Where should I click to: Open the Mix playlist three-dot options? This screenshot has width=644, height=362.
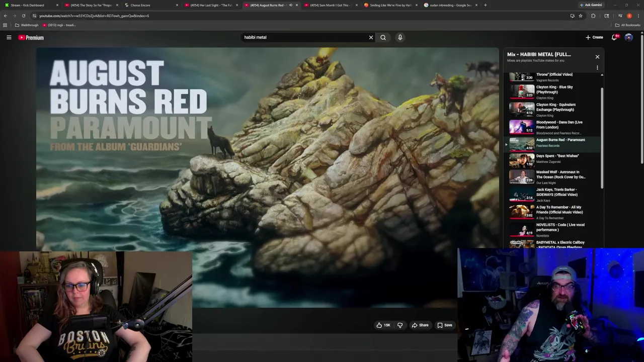(597, 67)
